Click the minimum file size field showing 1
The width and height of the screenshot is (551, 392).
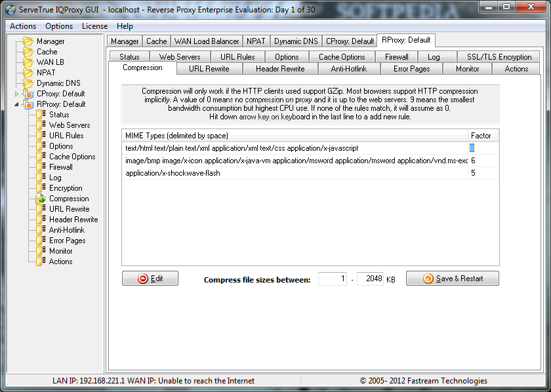coord(333,279)
